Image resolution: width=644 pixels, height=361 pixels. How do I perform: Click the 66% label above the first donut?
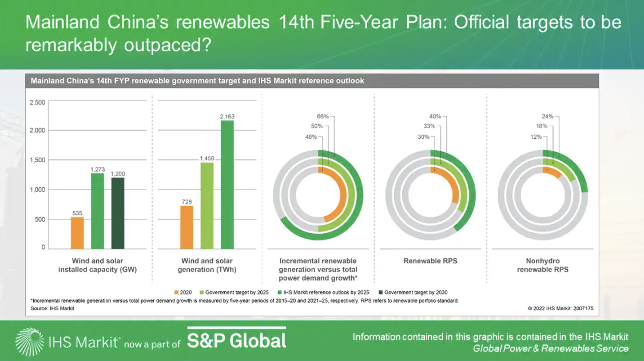[322, 116]
